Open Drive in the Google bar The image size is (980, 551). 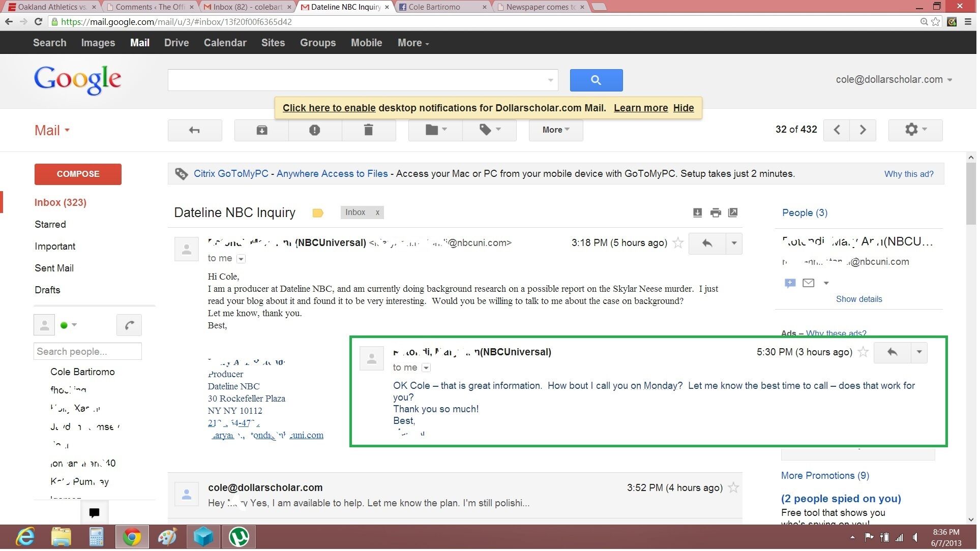point(177,43)
